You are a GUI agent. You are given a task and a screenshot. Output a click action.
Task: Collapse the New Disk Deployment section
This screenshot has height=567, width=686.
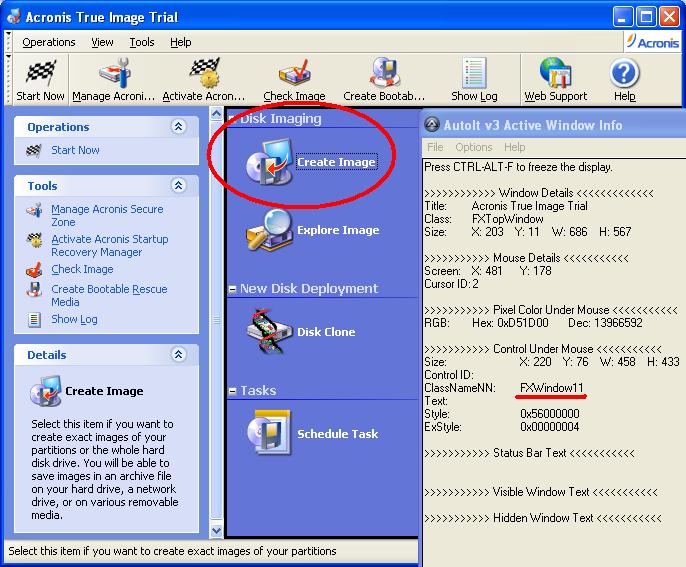pyautogui.click(x=233, y=289)
